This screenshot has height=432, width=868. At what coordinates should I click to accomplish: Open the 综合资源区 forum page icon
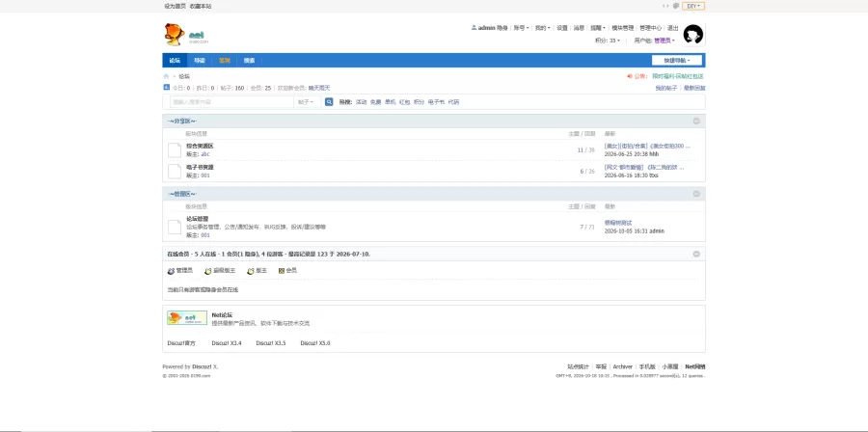click(175, 149)
